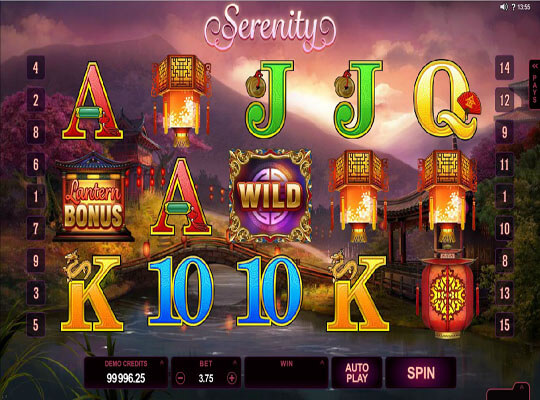
Task: Expand the Bet panel arrow
Action: [235, 362]
